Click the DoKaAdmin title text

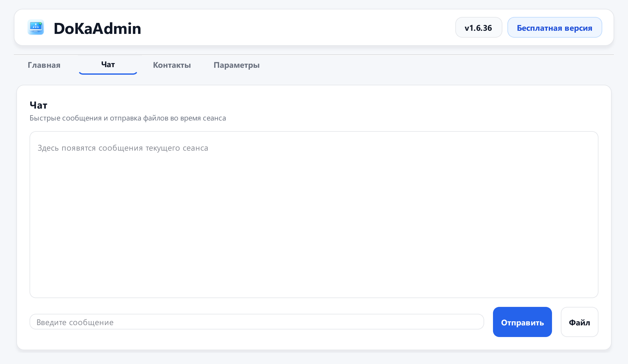coord(97,28)
